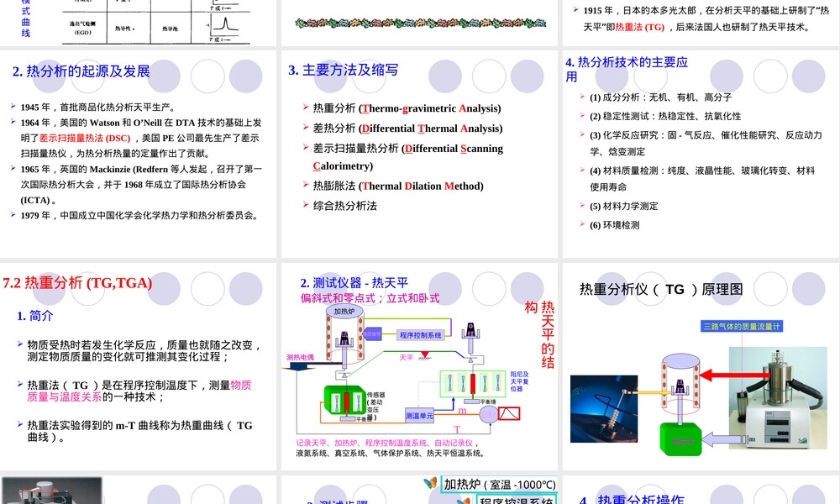The width and height of the screenshot is (840, 504).
Task: Click the table cell 逸出气检测 (EGD)
Action: tap(83, 28)
